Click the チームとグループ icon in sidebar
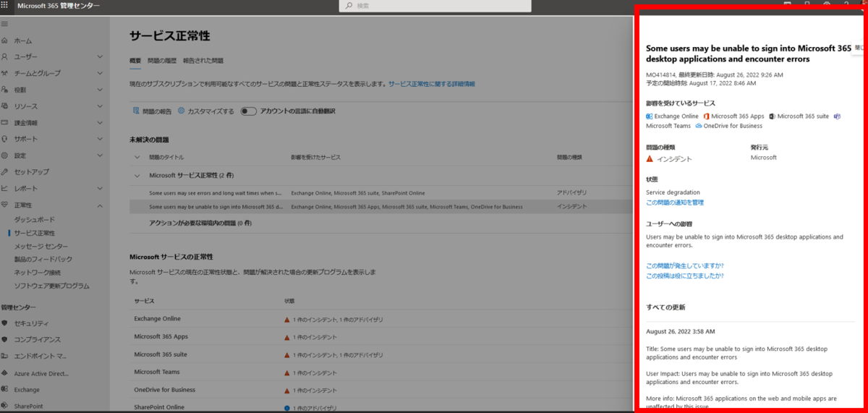Viewport: 868px width, 413px height. click(5, 73)
